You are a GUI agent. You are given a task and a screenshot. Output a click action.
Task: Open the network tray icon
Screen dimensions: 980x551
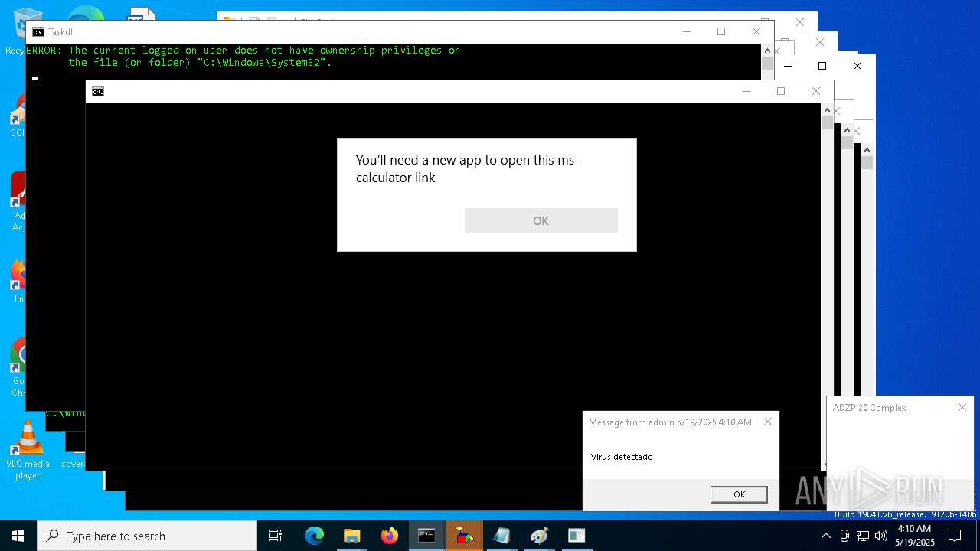863,536
